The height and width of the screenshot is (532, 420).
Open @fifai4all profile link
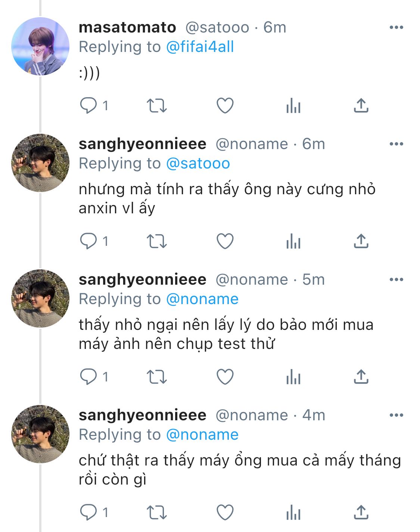click(x=200, y=47)
